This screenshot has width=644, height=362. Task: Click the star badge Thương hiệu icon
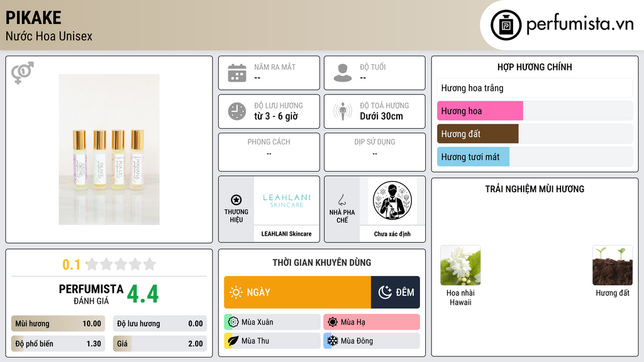236,200
